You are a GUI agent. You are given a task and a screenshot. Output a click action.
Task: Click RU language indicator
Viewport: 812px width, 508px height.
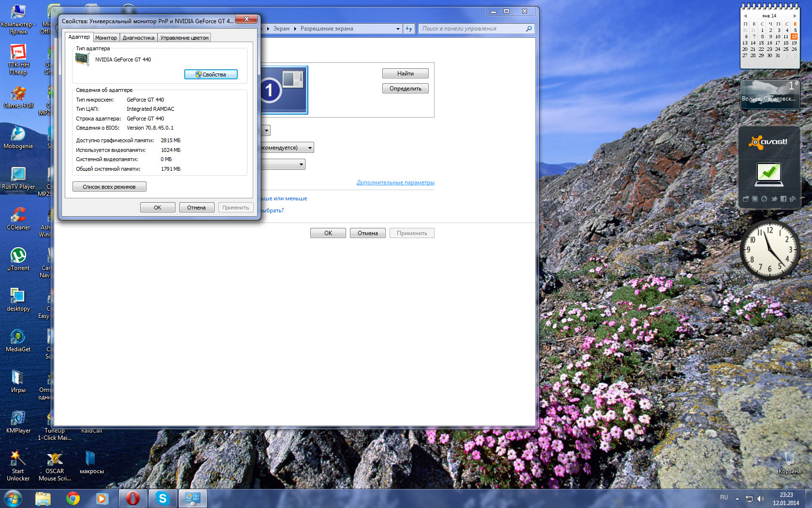click(x=724, y=497)
